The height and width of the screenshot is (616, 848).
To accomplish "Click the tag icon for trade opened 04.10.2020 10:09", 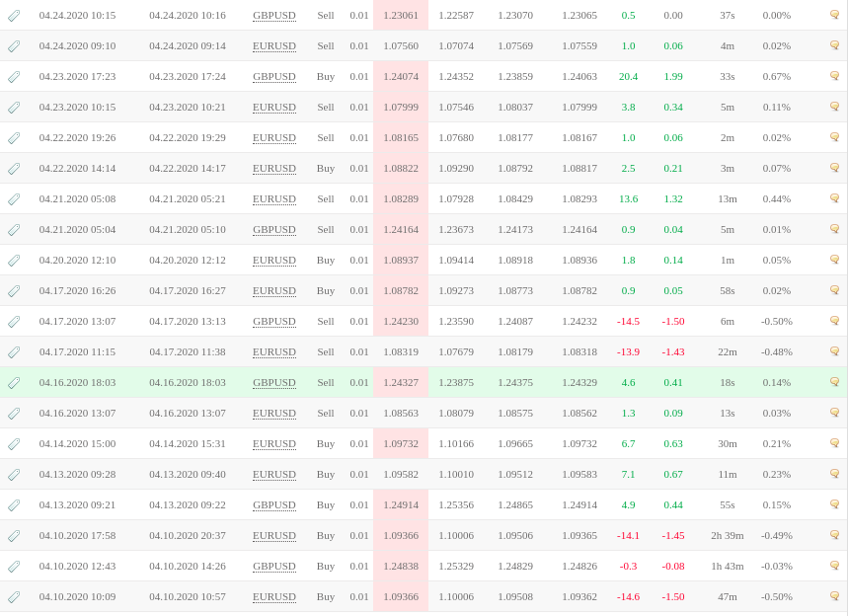I will [14, 597].
